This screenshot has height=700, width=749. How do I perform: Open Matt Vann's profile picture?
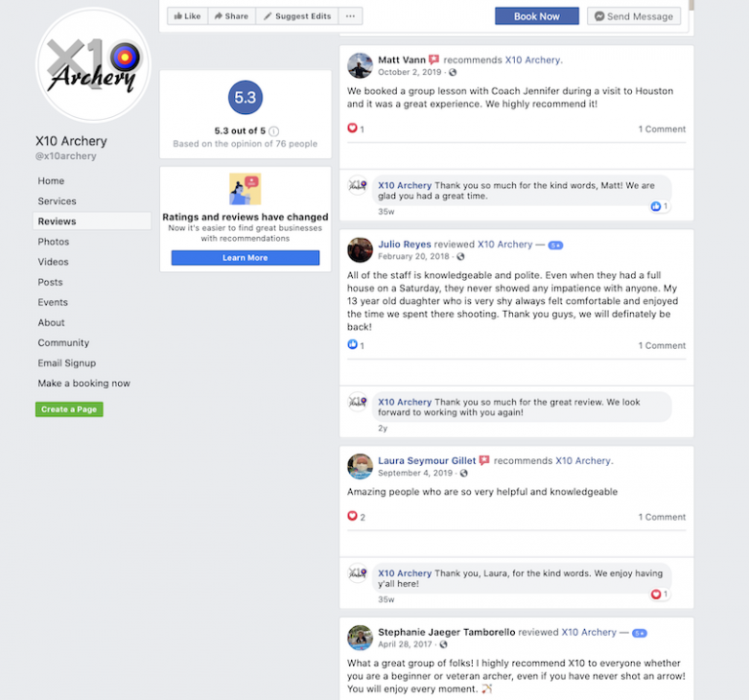point(360,65)
